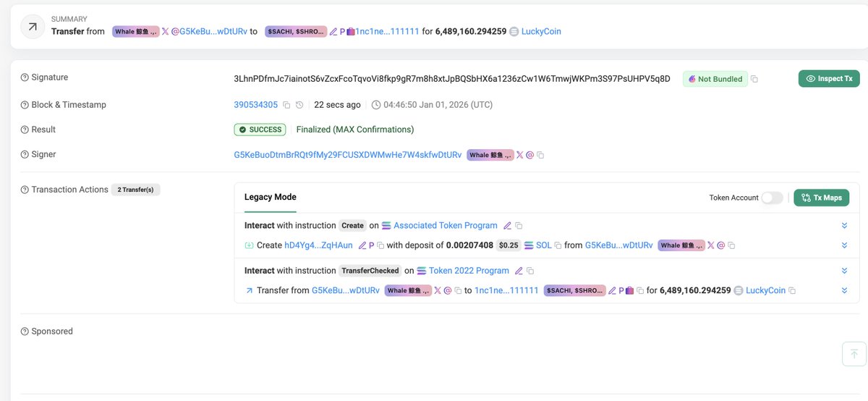Click the help icon beside Sponsored

tap(25, 332)
